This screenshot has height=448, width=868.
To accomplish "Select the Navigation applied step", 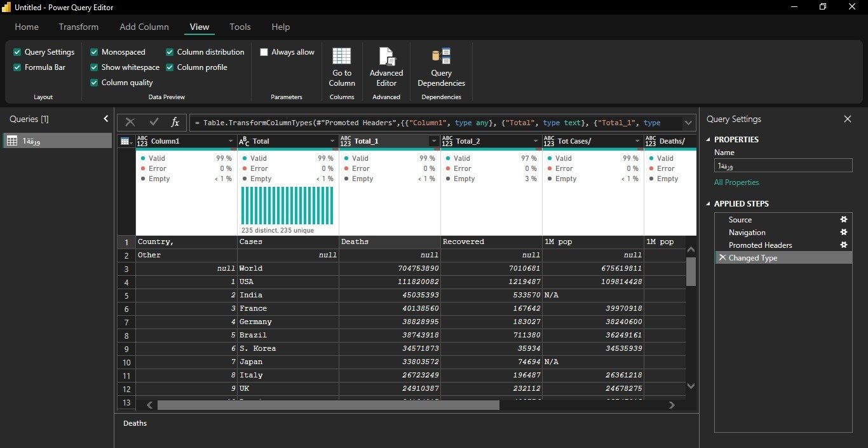I will tap(747, 232).
